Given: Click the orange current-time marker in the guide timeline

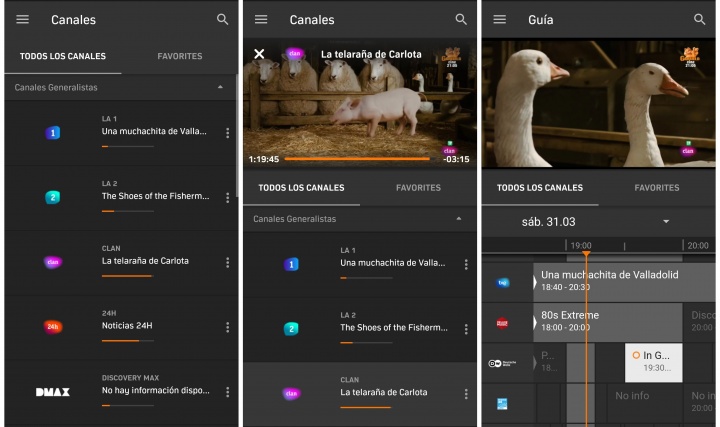Looking at the screenshot, I should tap(586, 253).
